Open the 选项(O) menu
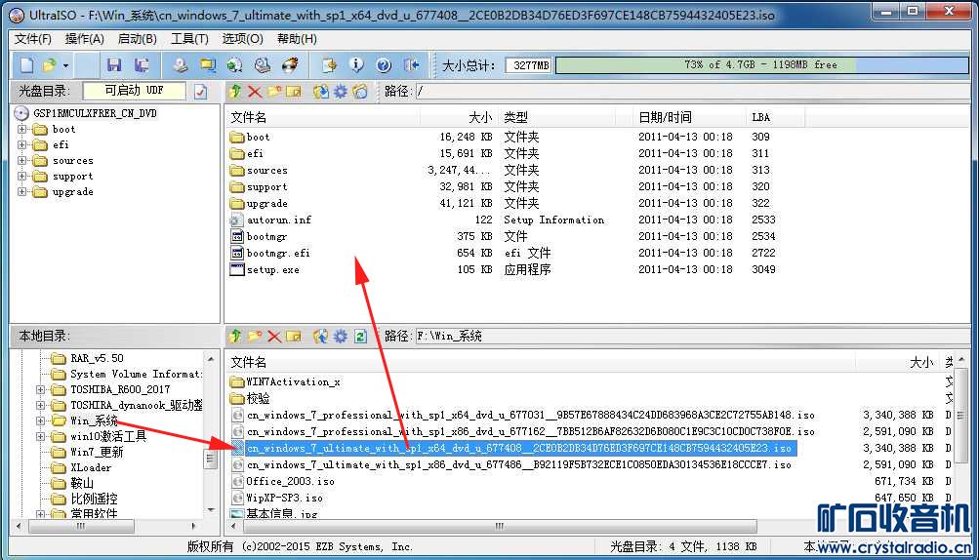The width and height of the screenshot is (979, 560). [x=242, y=39]
